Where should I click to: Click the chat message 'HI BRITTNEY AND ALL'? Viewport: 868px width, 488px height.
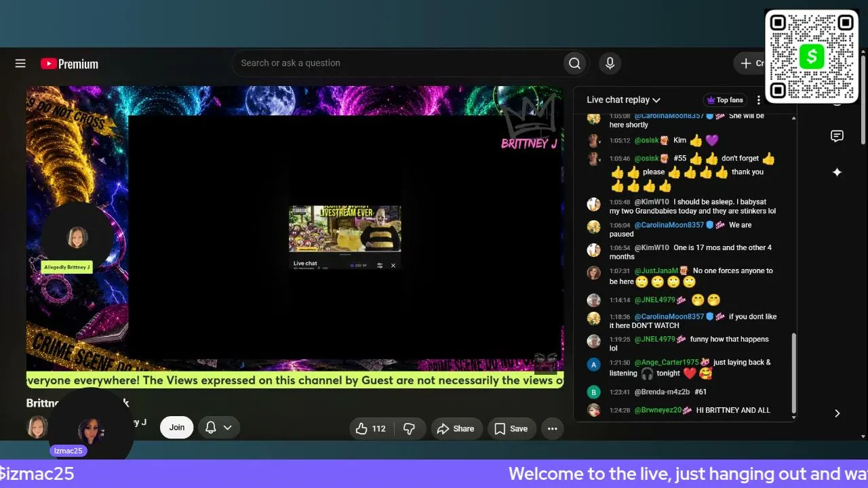pos(733,410)
